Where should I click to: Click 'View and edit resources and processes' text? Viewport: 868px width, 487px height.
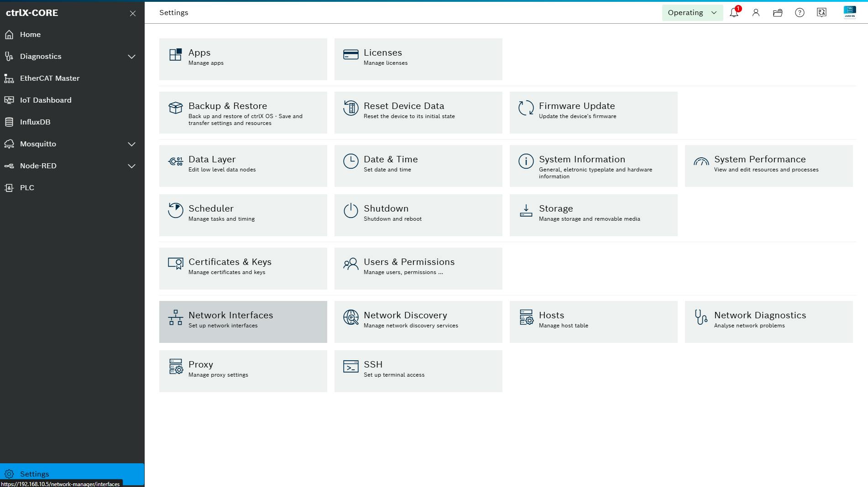766,170
